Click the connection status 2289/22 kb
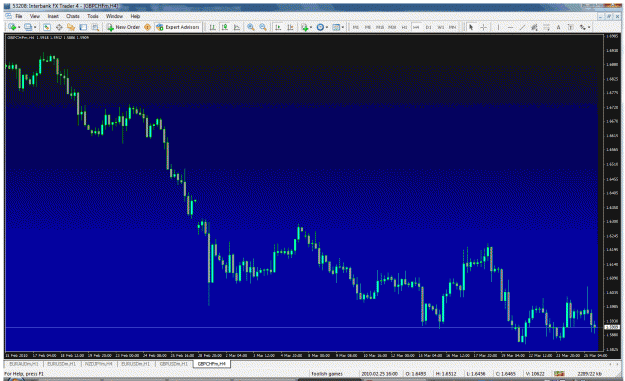The width and height of the screenshot is (625, 381). (590, 374)
